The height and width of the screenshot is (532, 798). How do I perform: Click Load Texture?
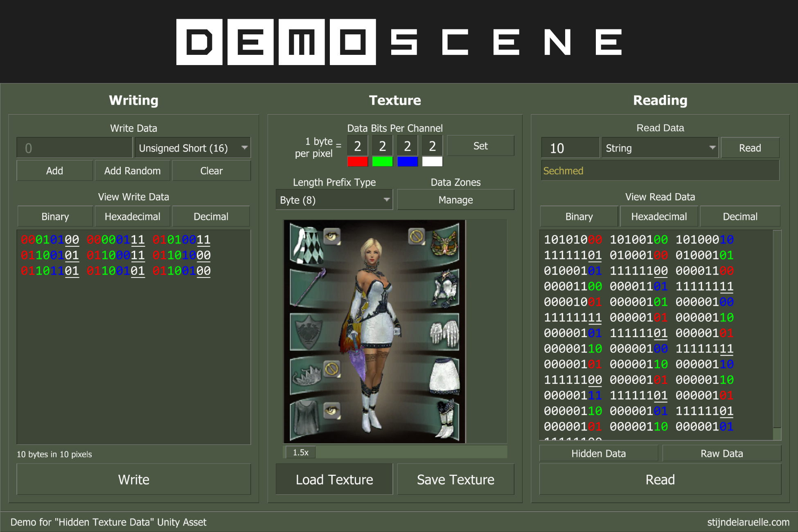click(334, 479)
